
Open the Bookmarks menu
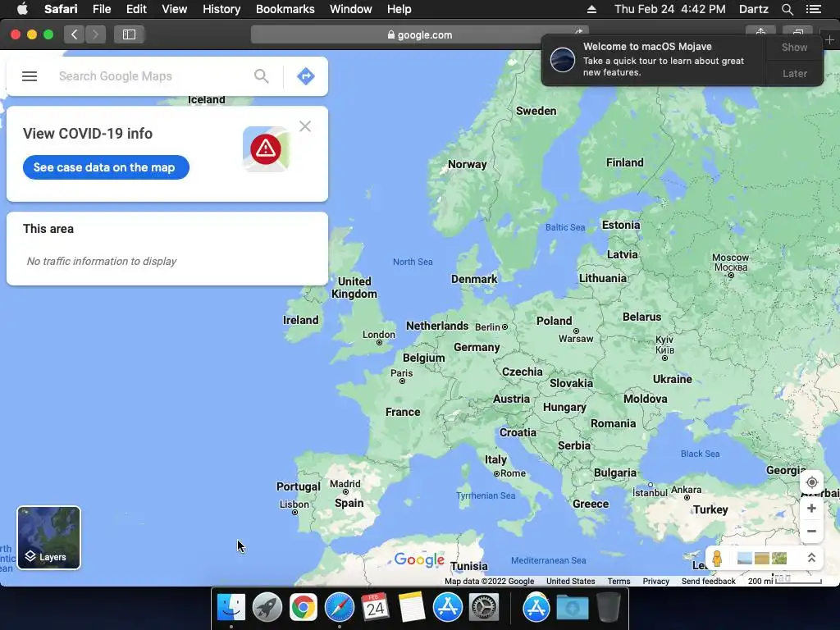[285, 9]
